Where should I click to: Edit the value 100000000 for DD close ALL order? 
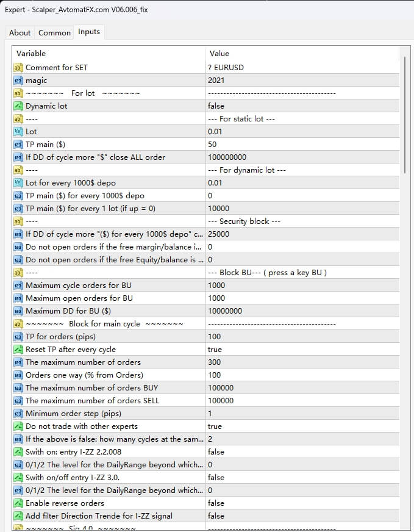(x=302, y=157)
